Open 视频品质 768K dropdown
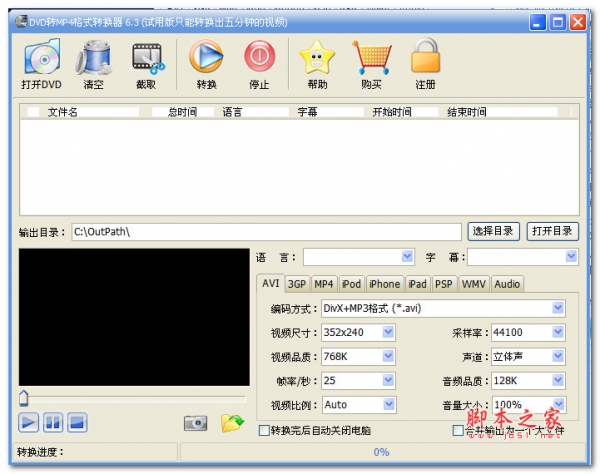Viewport: 600px width, 474px height. (388, 356)
